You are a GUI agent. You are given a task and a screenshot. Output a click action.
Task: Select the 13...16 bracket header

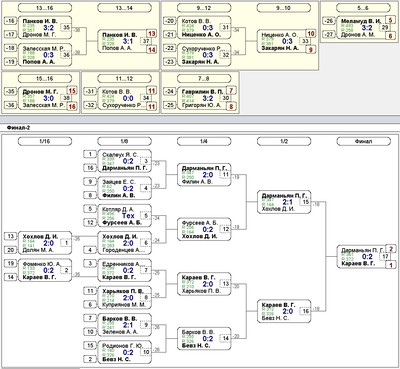click(45, 8)
